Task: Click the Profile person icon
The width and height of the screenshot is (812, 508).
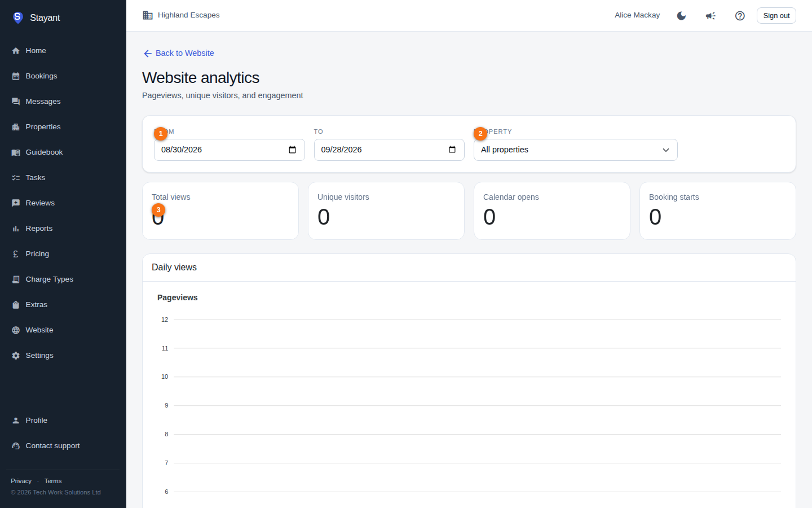Action: (16, 421)
